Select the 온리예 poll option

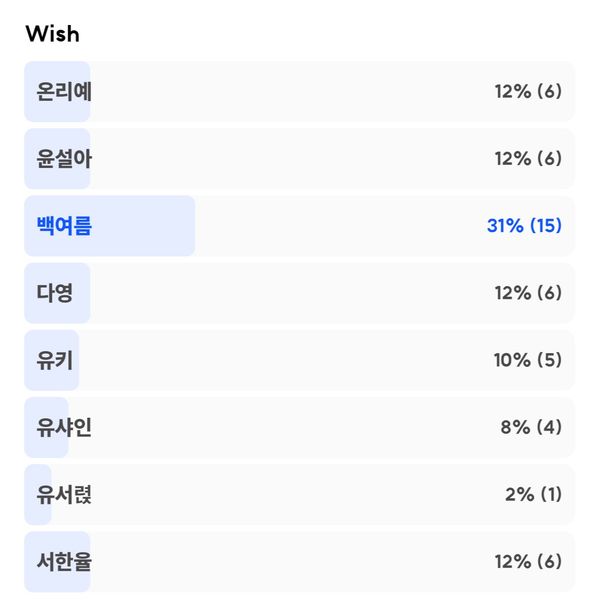tap(299, 91)
